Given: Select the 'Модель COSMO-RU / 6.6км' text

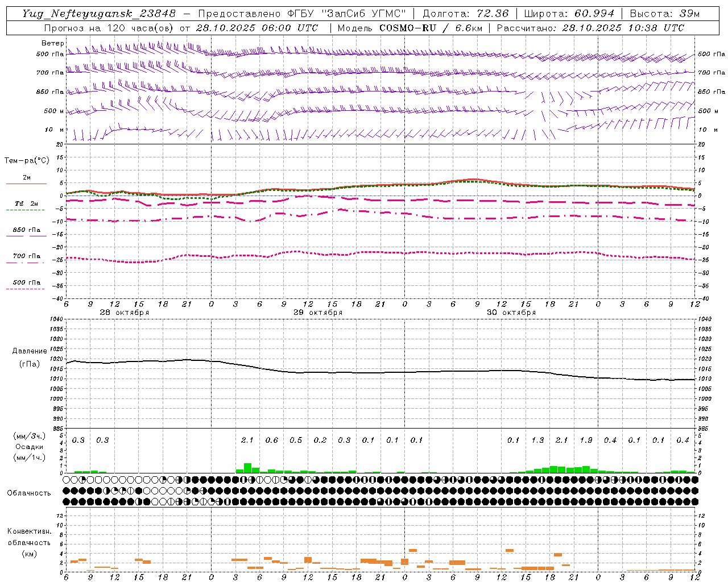Looking at the screenshot, I should click(410, 28).
